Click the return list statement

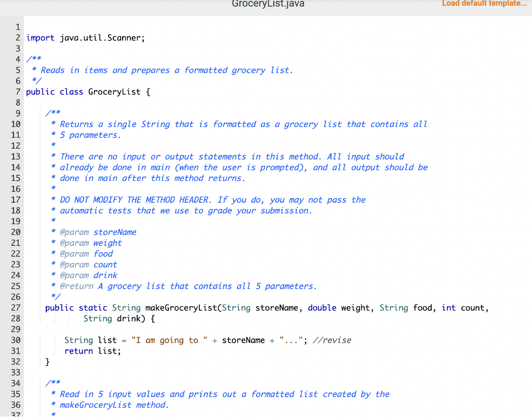click(x=94, y=350)
